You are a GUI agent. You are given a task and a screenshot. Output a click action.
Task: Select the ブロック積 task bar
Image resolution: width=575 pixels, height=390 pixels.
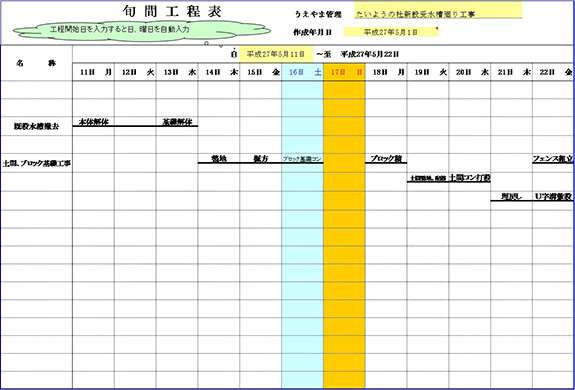386,159
